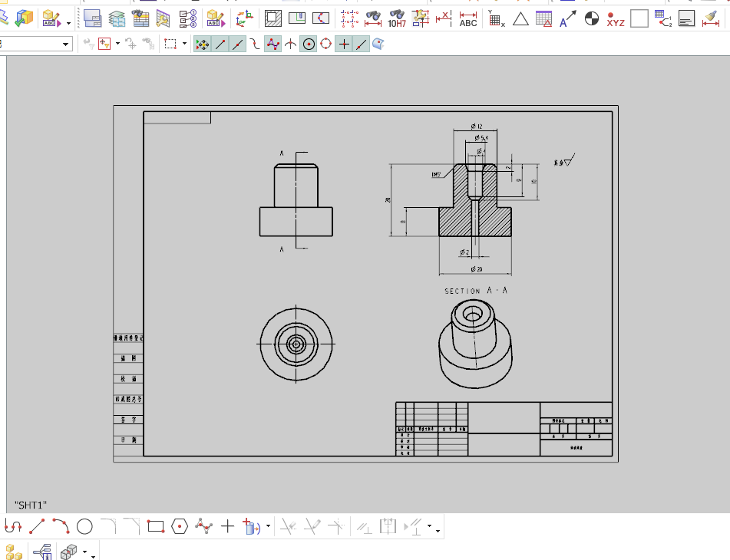Select the sketch Polygon tool
Screen dimensions: 730x560
click(x=180, y=526)
